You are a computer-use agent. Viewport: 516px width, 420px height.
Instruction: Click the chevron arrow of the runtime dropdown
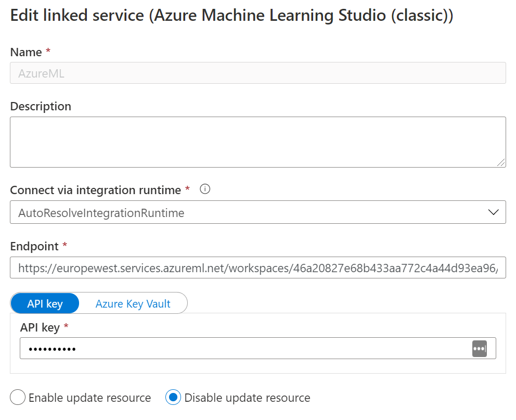pos(493,212)
